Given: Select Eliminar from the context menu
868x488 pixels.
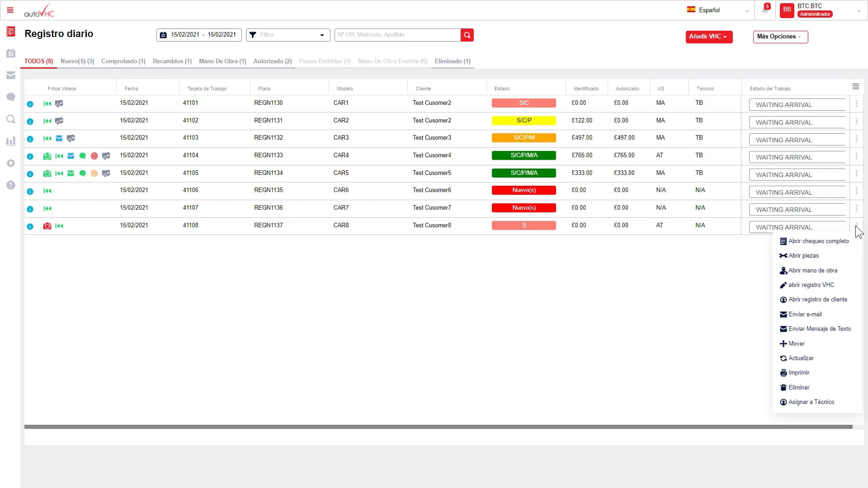Looking at the screenshot, I should [x=798, y=388].
